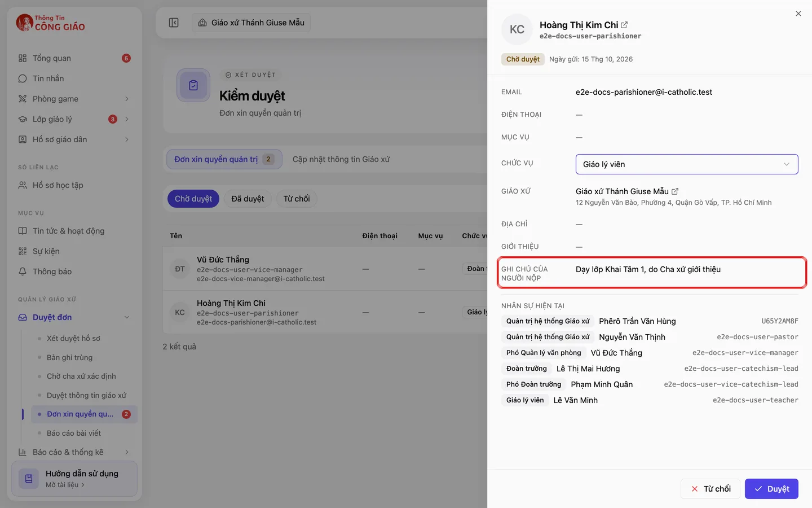Expand the Lớp giáo lý submenu chevron
Viewport: 812px width, 508px height.
[x=127, y=119]
